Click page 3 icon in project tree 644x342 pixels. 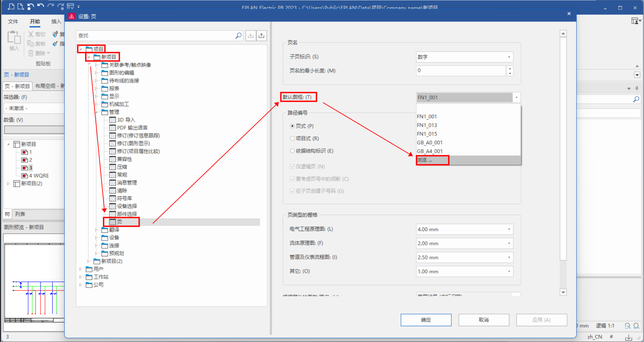point(25,168)
